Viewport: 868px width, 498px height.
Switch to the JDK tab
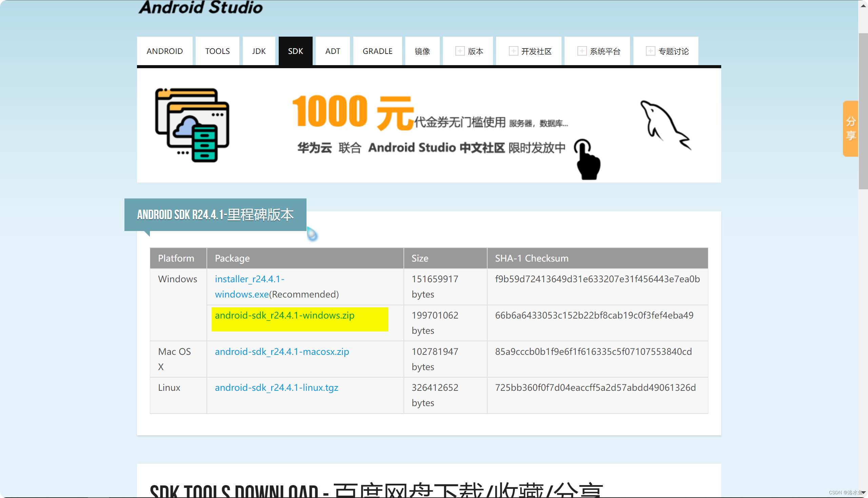pos(259,51)
